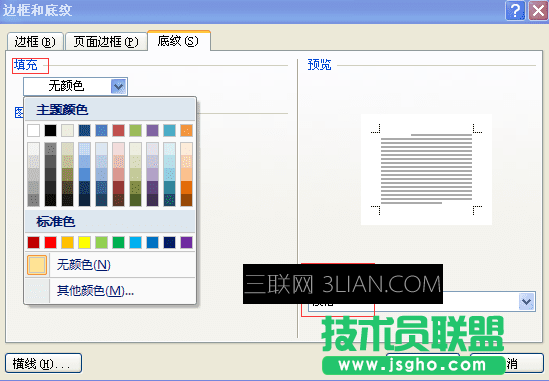Screen dimensions: 549x381
Task: Close the 边框和底纹 dialog
Action: pyautogui.click(x=538, y=11)
